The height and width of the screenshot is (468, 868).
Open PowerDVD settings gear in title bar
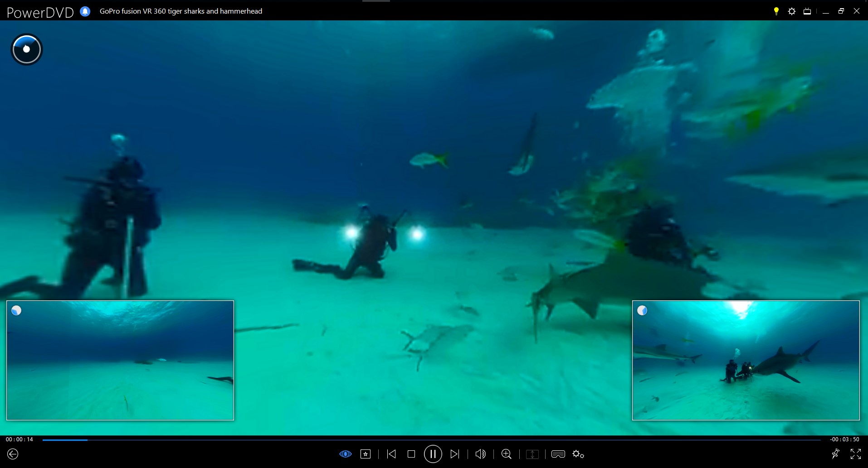tap(792, 11)
